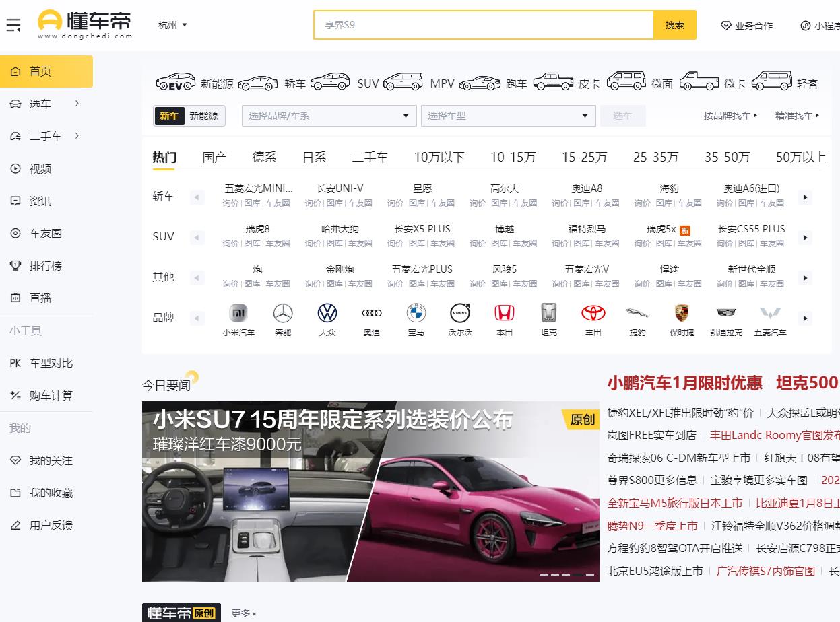This screenshot has width=840, height=622.
Task: Open 排行榜 in the sidebar
Action: [x=46, y=265]
